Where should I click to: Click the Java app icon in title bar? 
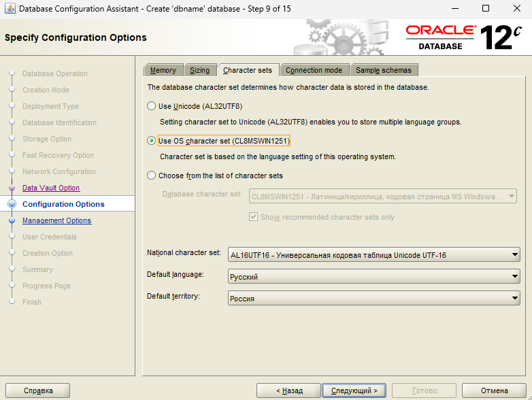click(x=10, y=8)
